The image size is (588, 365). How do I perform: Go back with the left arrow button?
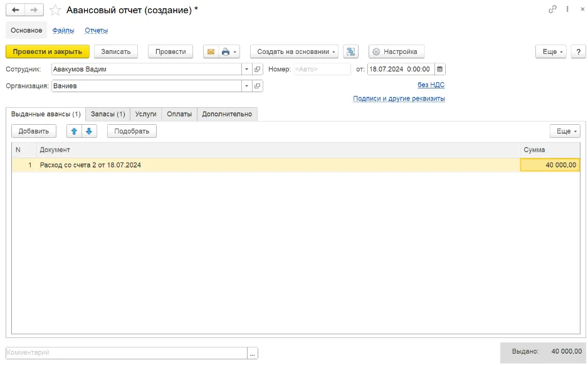16,10
